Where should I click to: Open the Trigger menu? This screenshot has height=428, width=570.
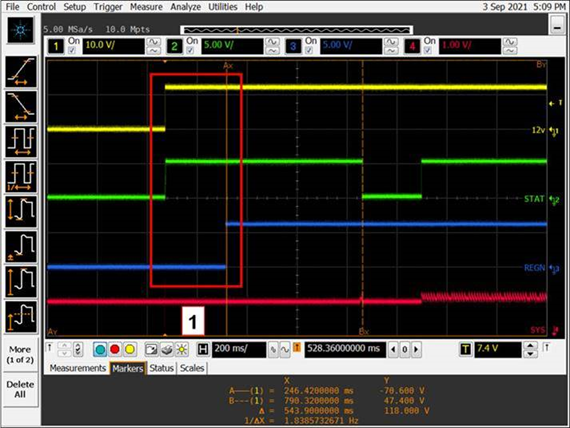[x=108, y=7]
